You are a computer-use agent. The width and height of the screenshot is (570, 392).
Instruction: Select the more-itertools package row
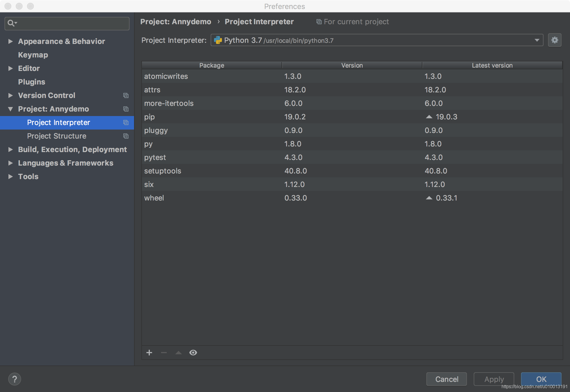click(352, 103)
